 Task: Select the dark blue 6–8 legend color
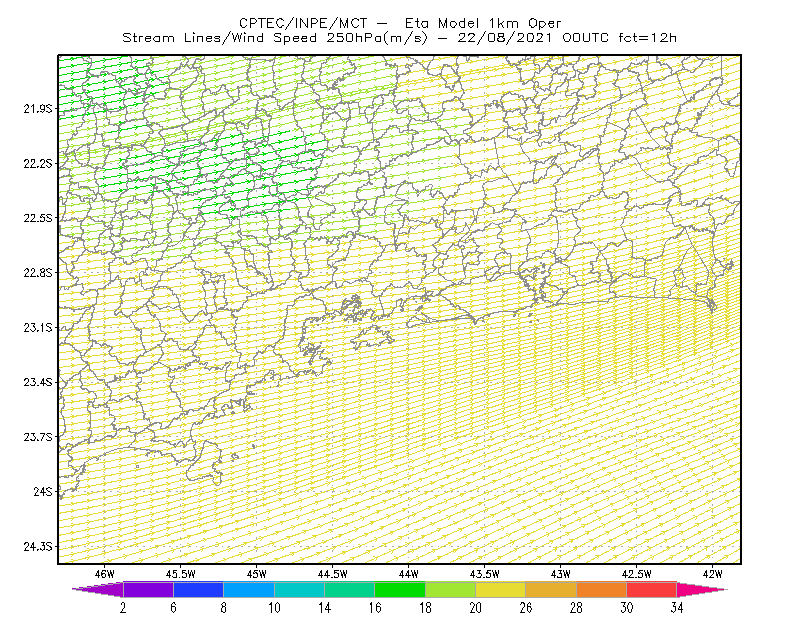pyautogui.click(x=198, y=589)
